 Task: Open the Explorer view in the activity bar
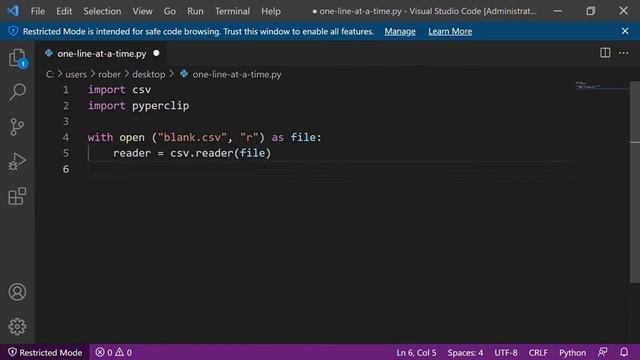[x=17, y=58]
